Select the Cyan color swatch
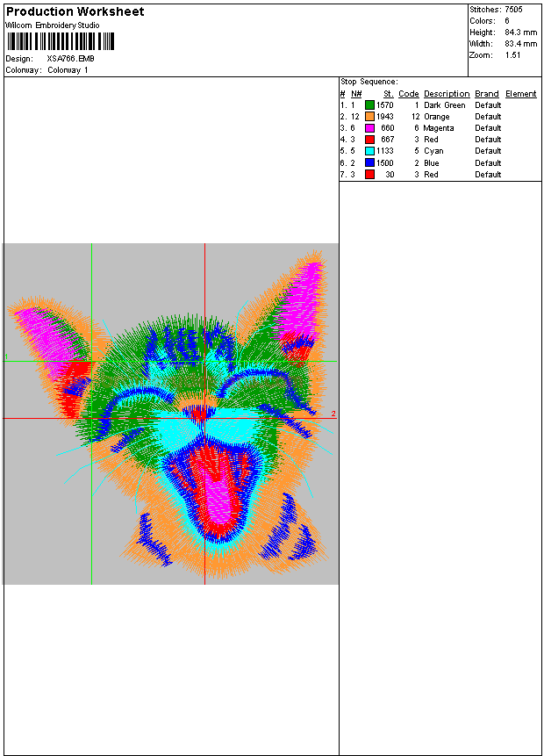Viewport: 544px width, 756px height. pyautogui.click(x=369, y=151)
